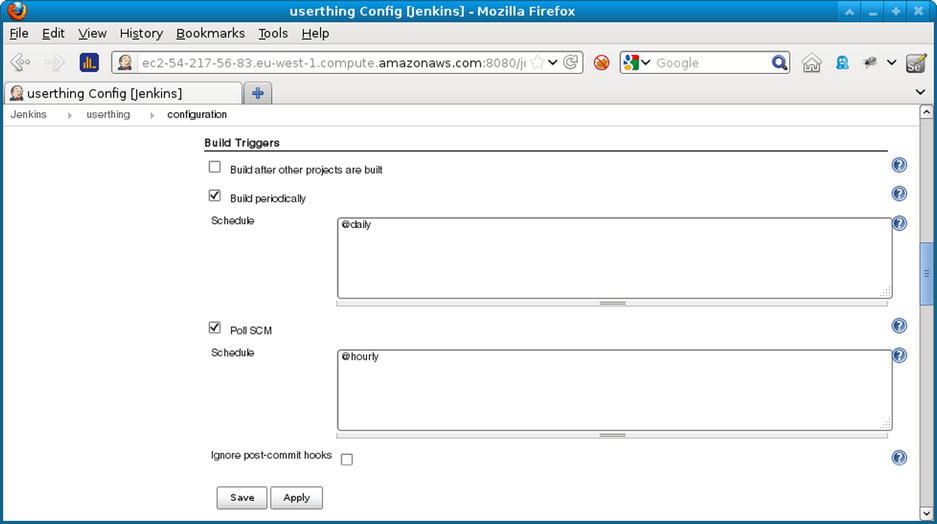This screenshot has height=524, width=937.
Task: Click the browser forward arrow
Action: 55,62
